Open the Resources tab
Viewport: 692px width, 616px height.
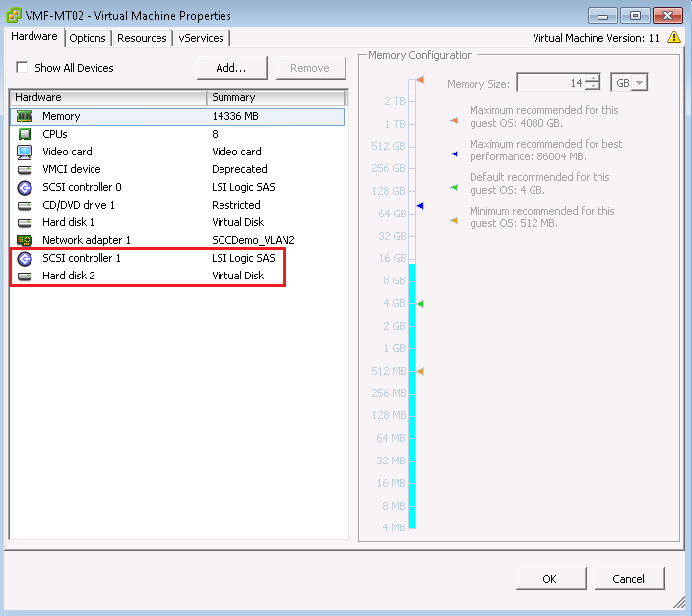click(x=142, y=38)
